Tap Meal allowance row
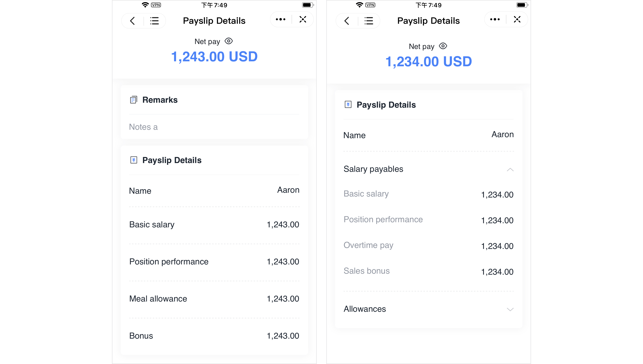This screenshot has height=364, width=643. 214,299
